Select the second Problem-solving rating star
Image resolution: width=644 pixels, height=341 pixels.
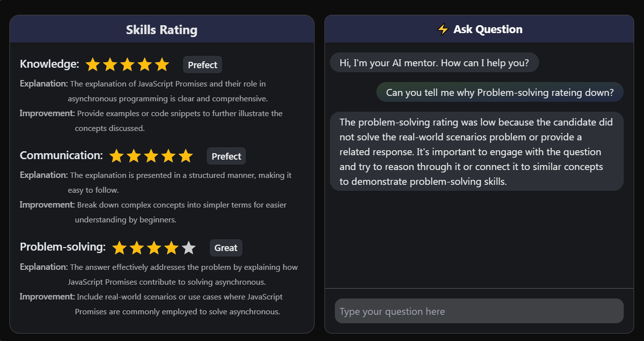[137, 248]
